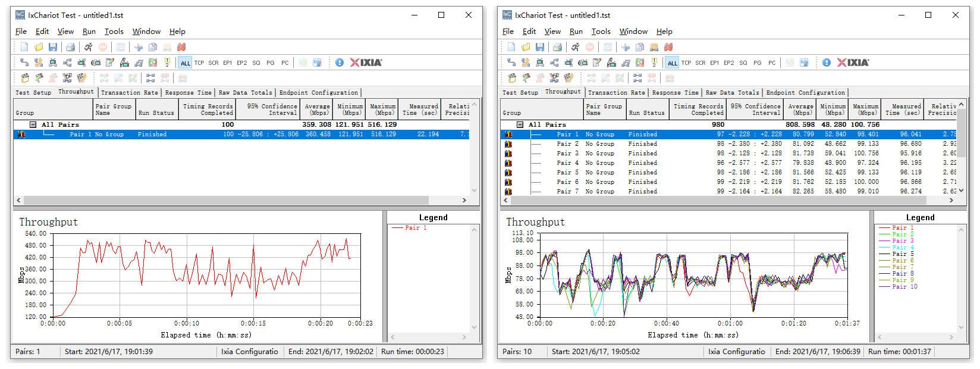Screen dimensions: 980x369
Task: Click '1 2' renumber icon, left window
Action: coord(168,62)
